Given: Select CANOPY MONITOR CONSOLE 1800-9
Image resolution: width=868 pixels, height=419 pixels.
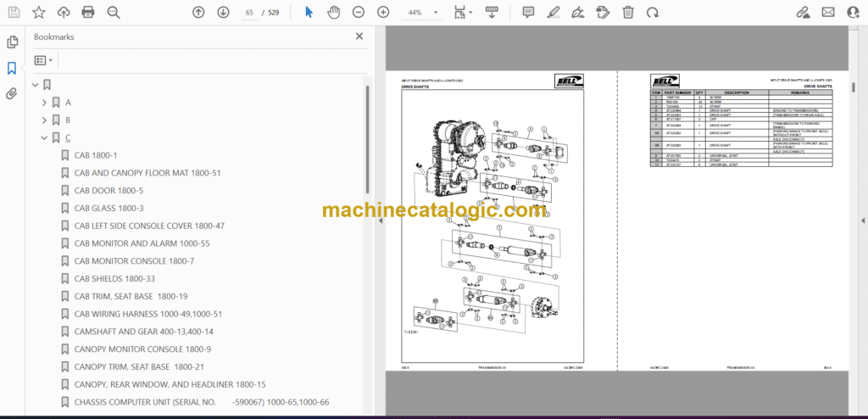Looking at the screenshot, I should [x=142, y=349].
